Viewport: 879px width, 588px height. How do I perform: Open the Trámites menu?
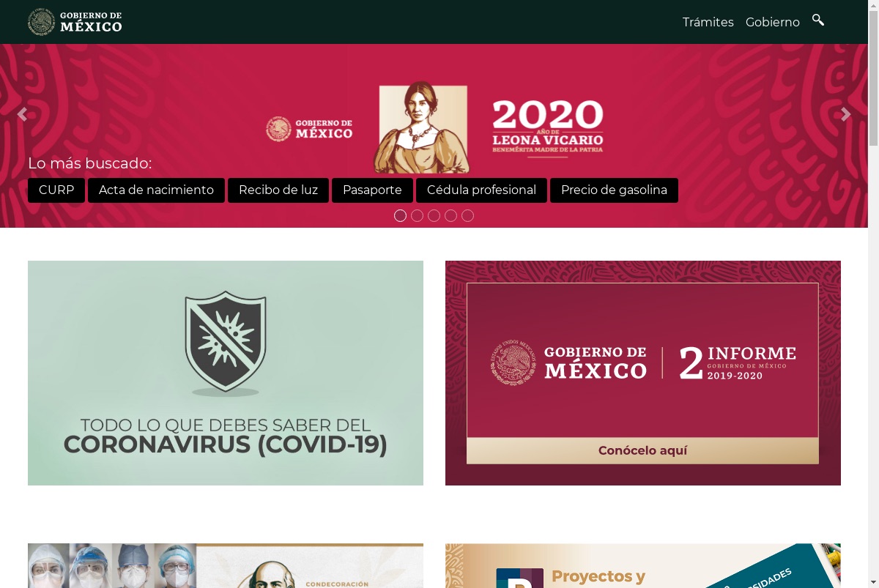coord(708,22)
